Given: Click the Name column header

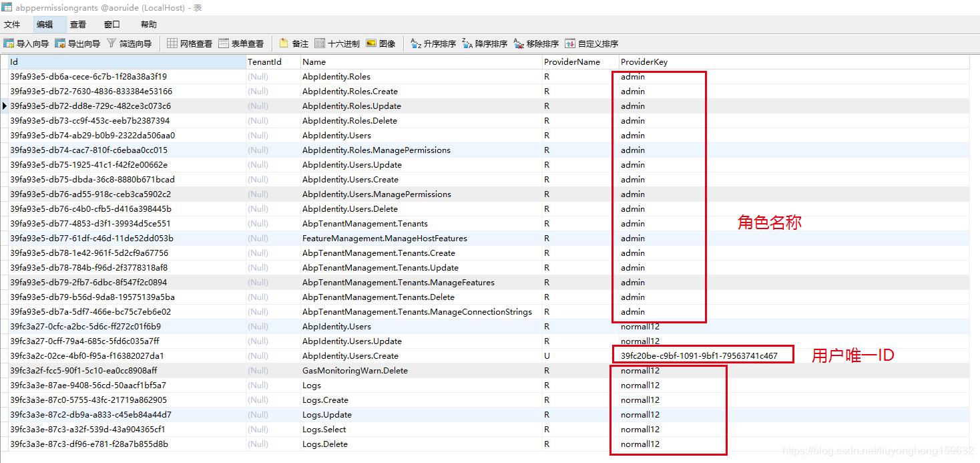Looking at the screenshot, I should click(421, 61).
